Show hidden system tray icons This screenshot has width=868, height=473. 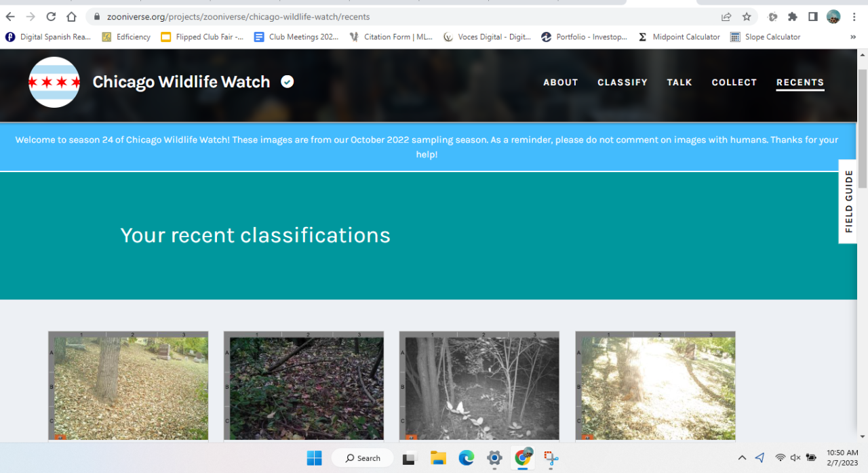[x=742, y=458]
